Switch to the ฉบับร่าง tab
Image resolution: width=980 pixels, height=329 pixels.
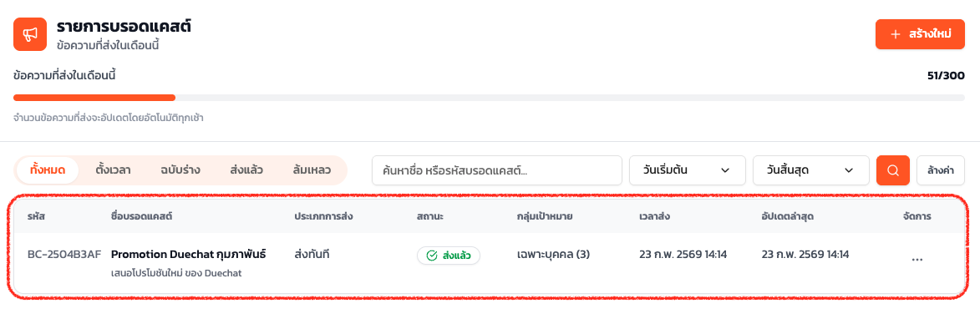[x=180, y=170]
